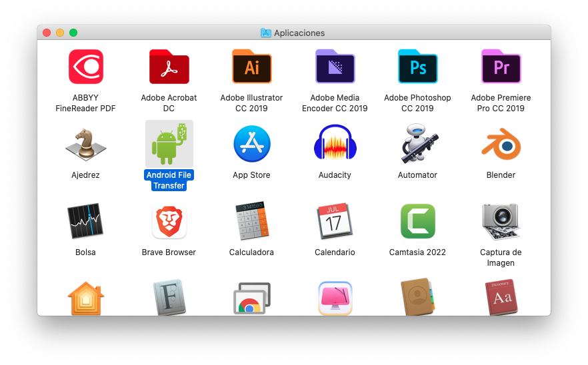Image resolution: width=588 pixels, height=365 pixels.
Task: Close the Aplicaciones window with red button
Action: [x=47, y=33]
